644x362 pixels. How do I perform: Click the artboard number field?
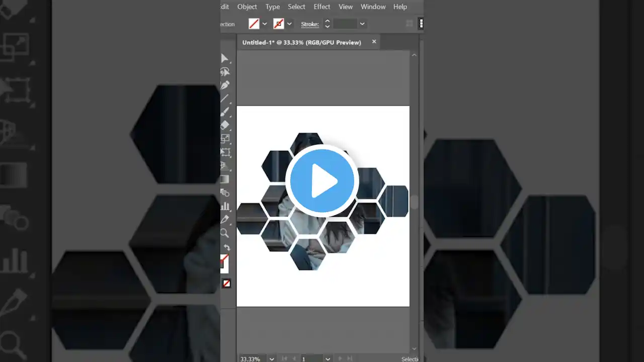click(x=312, y=359)
